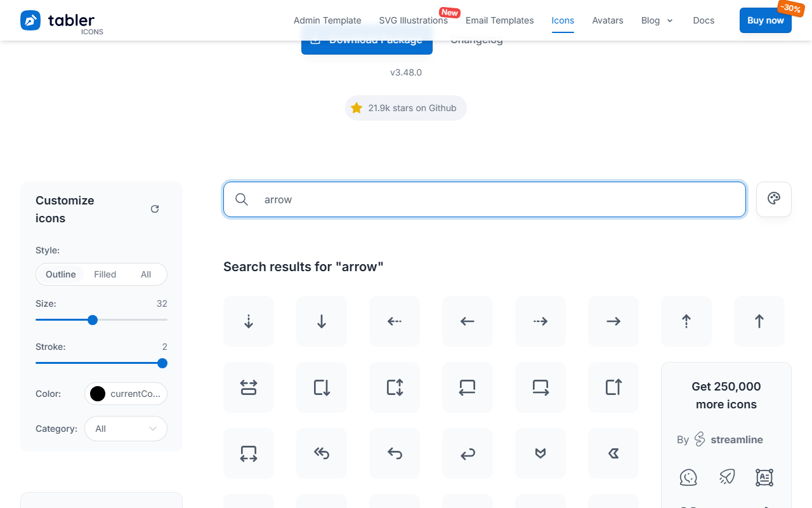
Task: Switch style to Filled
Action: click(105, 274)
